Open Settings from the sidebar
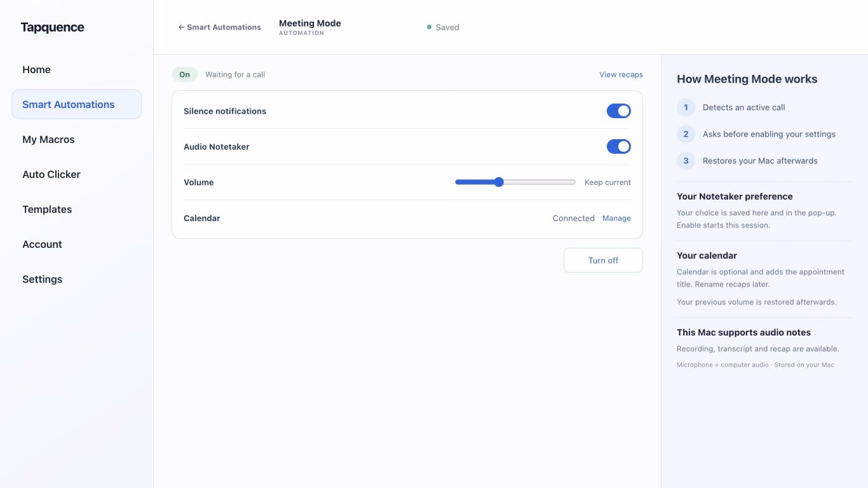Screen dimensions: 868x488 pos(76,279)
